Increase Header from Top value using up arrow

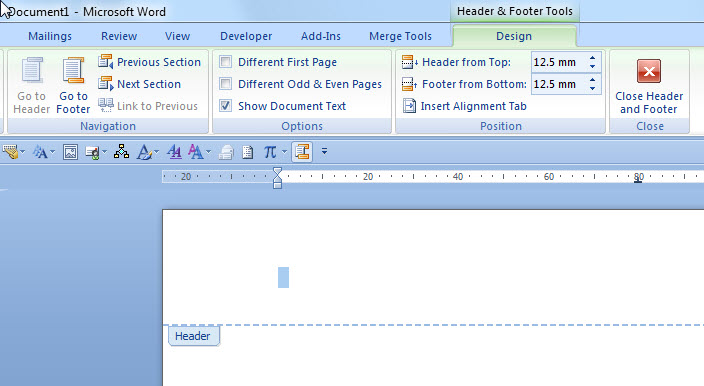(x=593, y=58)
